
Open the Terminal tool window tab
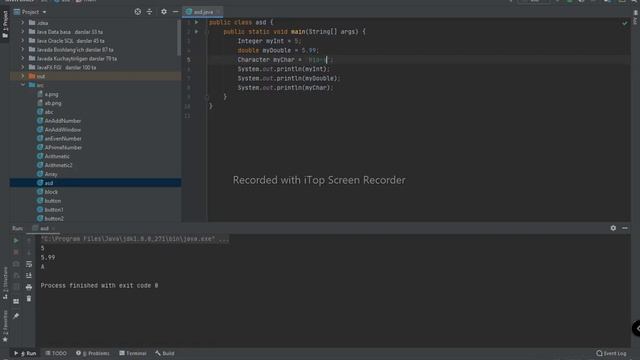133,353
